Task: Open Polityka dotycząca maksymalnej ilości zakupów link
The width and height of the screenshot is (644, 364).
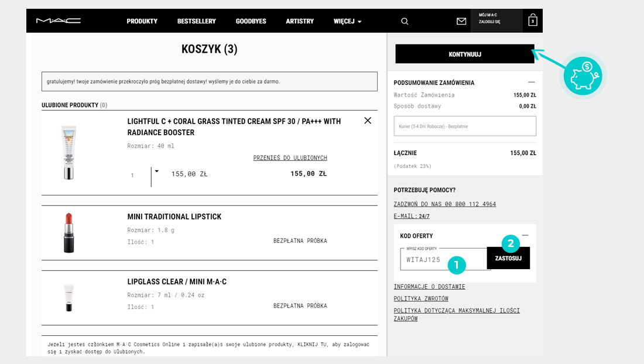Action: pos(457,314)
